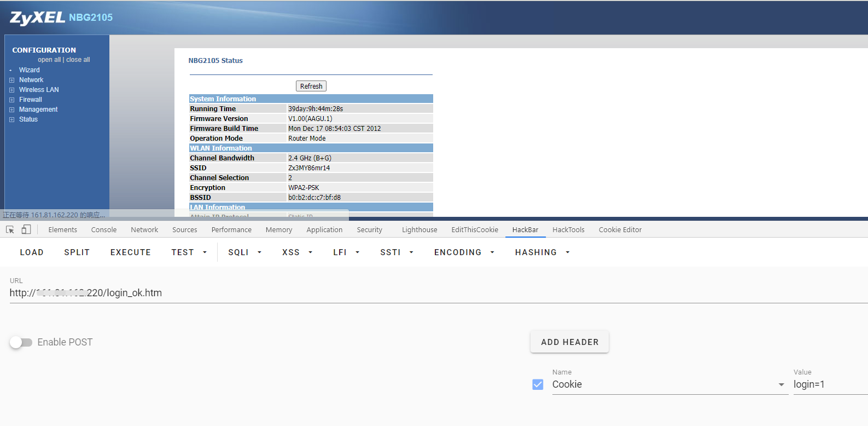The width and height of the screenshot is (868, 426).
Task: Expand the ENCODING dropdown menu
Action: [464, 252]
